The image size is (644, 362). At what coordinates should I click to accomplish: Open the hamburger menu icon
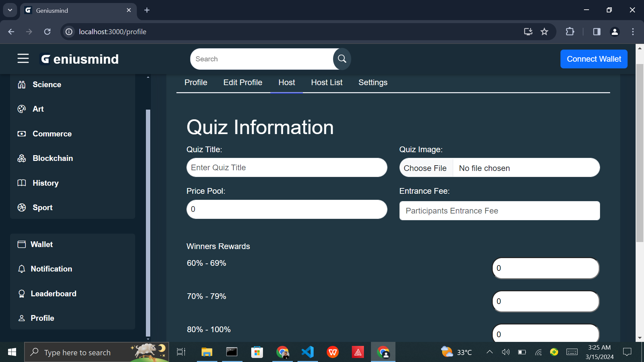click(23, 59)
